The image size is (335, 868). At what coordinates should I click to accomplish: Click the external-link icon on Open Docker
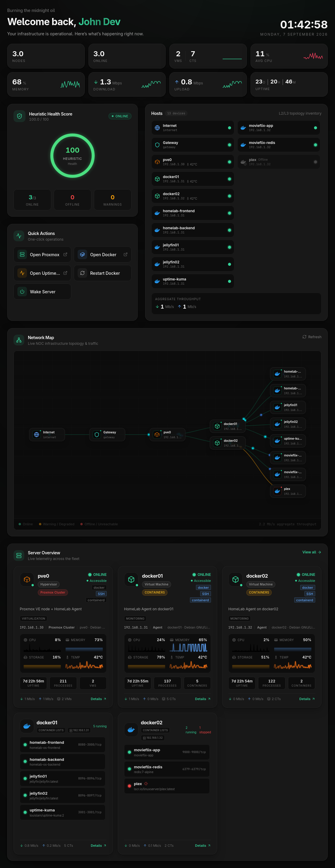point(126,254)
